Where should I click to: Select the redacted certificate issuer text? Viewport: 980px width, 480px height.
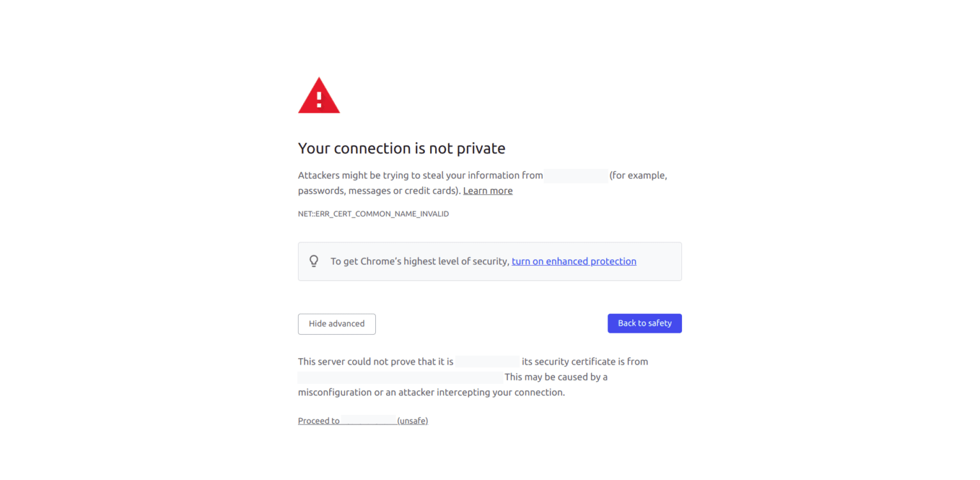tap(399, 377)
